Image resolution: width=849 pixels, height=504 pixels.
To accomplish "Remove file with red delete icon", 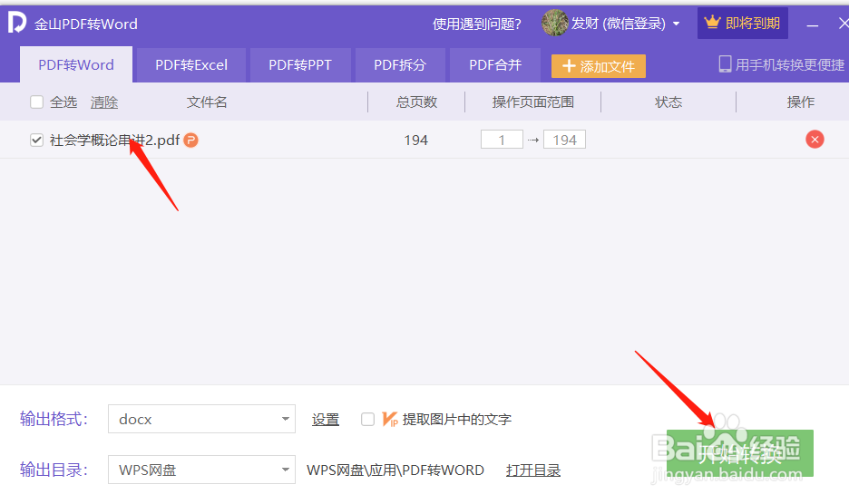I will click(x=815, y=140).
